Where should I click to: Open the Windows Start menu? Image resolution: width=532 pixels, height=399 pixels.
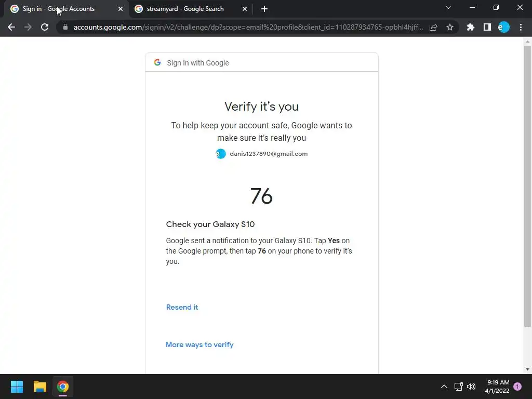17,387
